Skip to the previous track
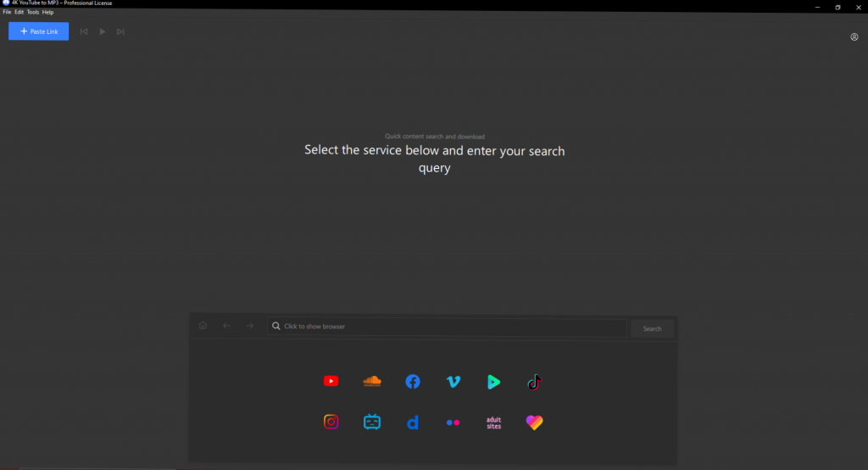868x470 pixels. coord(84,31)
